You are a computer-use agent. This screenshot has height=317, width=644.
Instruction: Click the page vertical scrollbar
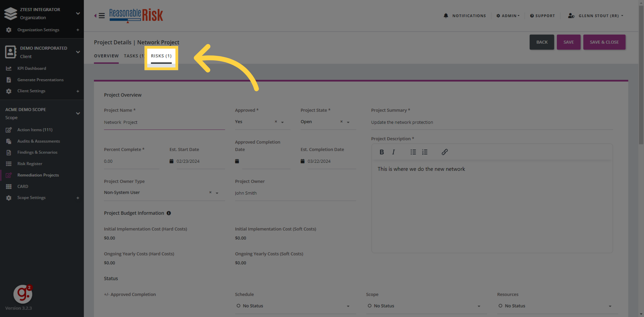point(641,75)
